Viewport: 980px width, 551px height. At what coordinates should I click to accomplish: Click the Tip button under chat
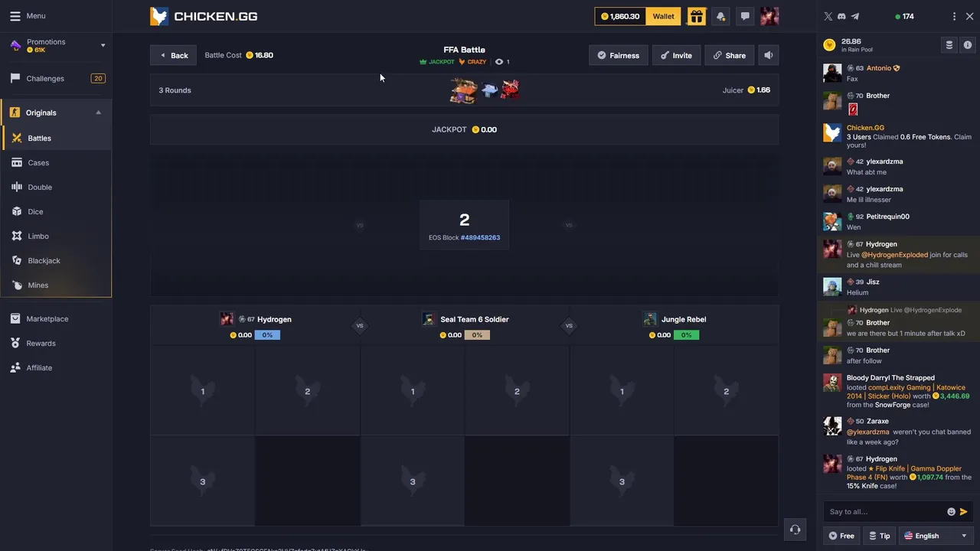880,536
